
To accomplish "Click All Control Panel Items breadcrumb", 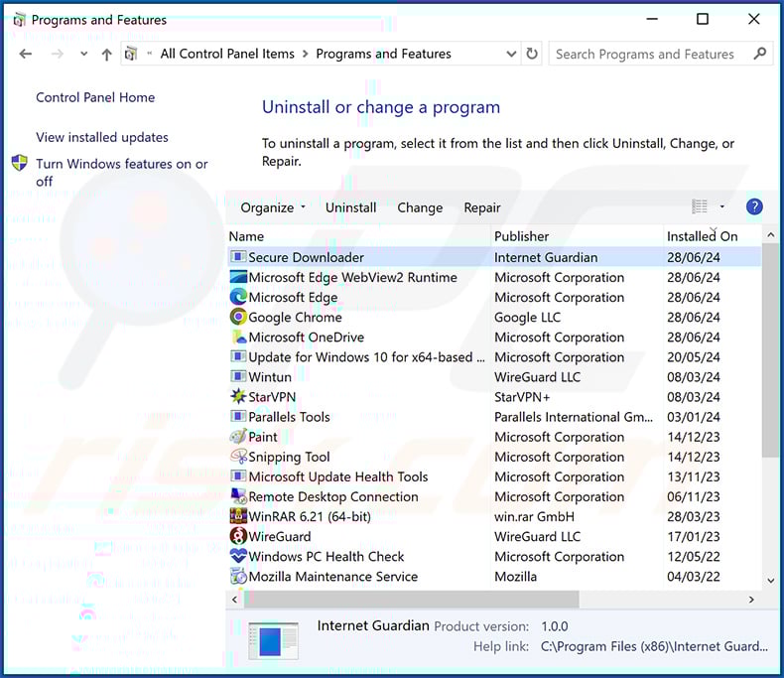I will tap(227, 54).
